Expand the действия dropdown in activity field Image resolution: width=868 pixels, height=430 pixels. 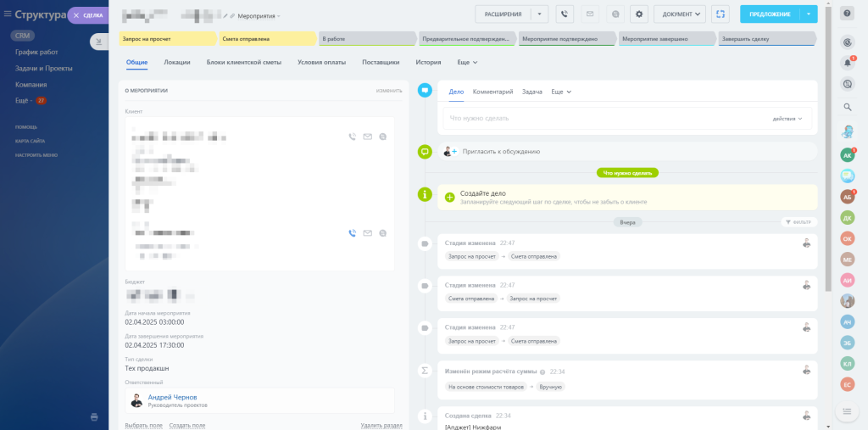click(787, 119)
